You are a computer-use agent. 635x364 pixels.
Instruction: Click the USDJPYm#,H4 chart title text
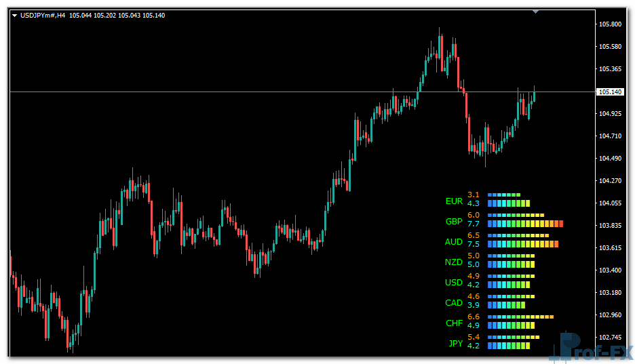click(x=43, y=15)
